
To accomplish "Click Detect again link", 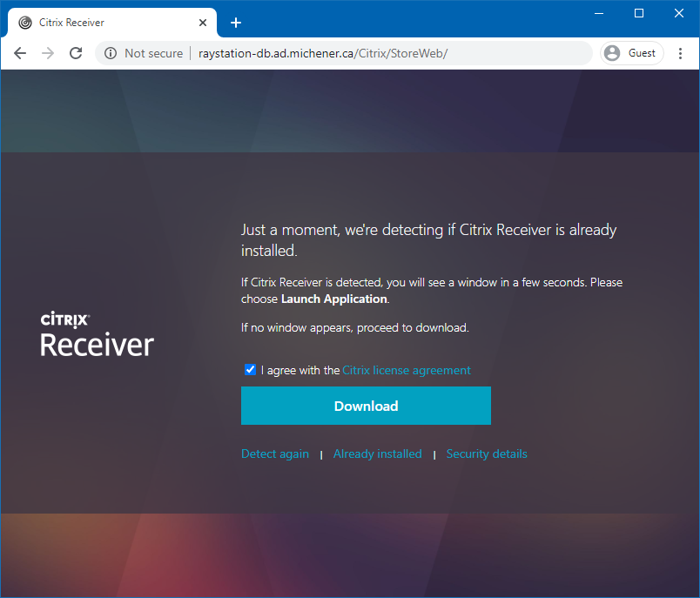I will (x=275, y=454).
